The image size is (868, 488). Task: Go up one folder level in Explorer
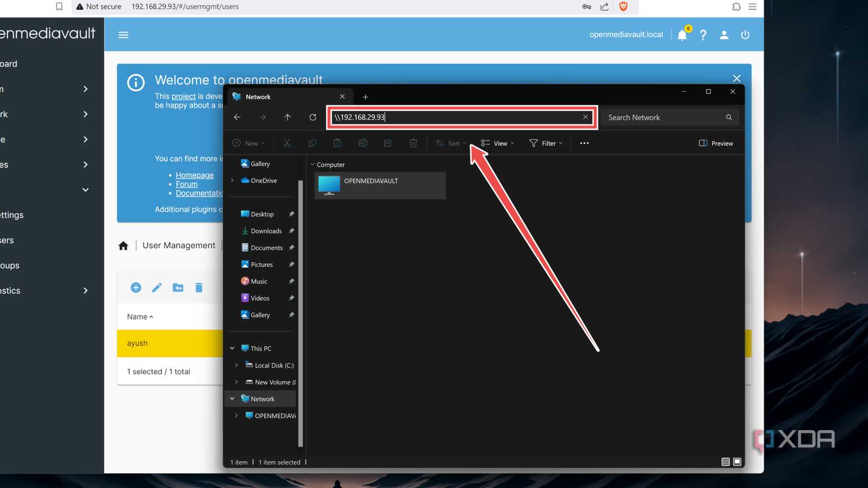287,117
